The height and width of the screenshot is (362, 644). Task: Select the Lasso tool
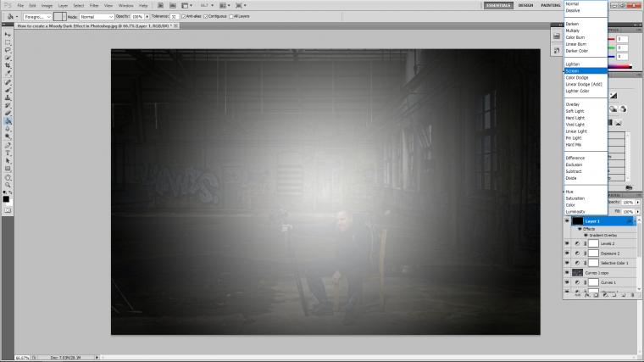8,50
